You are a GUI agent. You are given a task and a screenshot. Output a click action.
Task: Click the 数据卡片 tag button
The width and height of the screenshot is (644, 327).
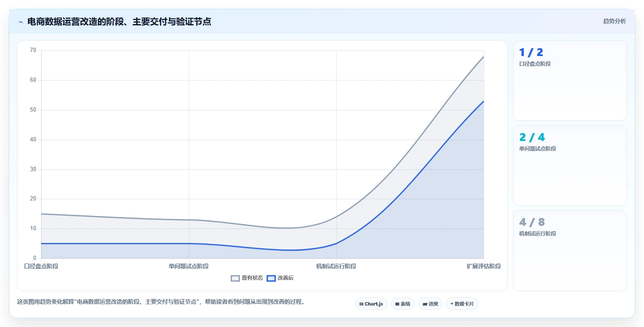point(462,304)
